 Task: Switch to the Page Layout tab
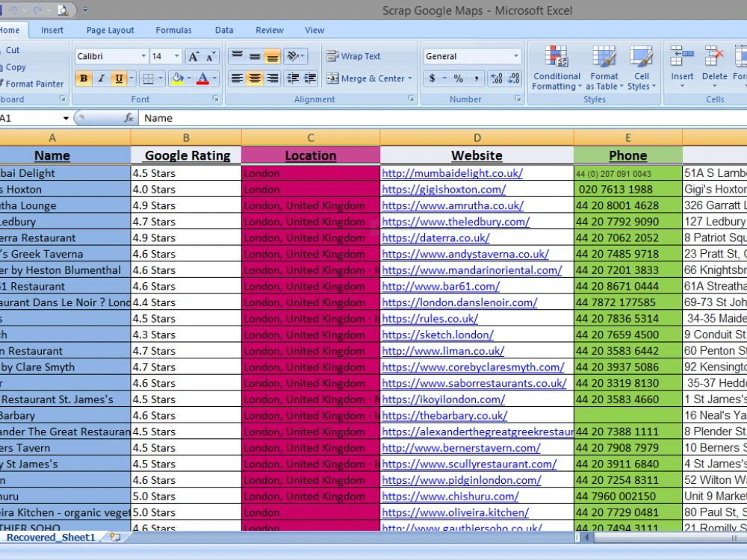[110, 30]
